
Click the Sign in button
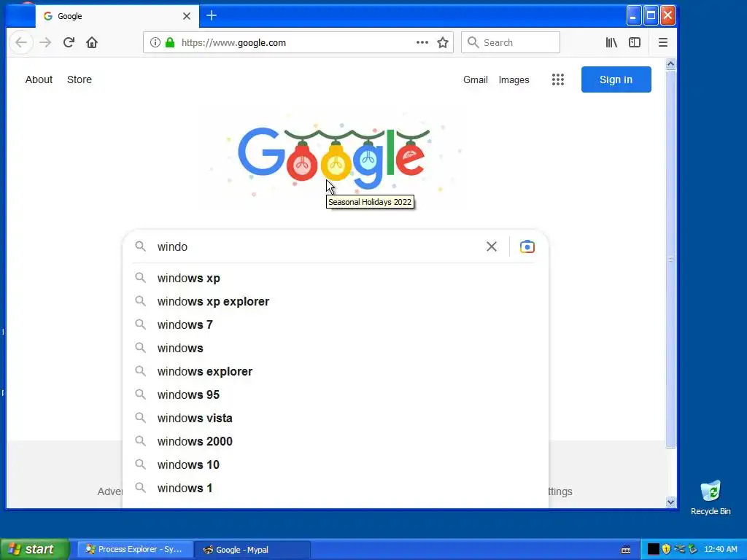(616, 79)
